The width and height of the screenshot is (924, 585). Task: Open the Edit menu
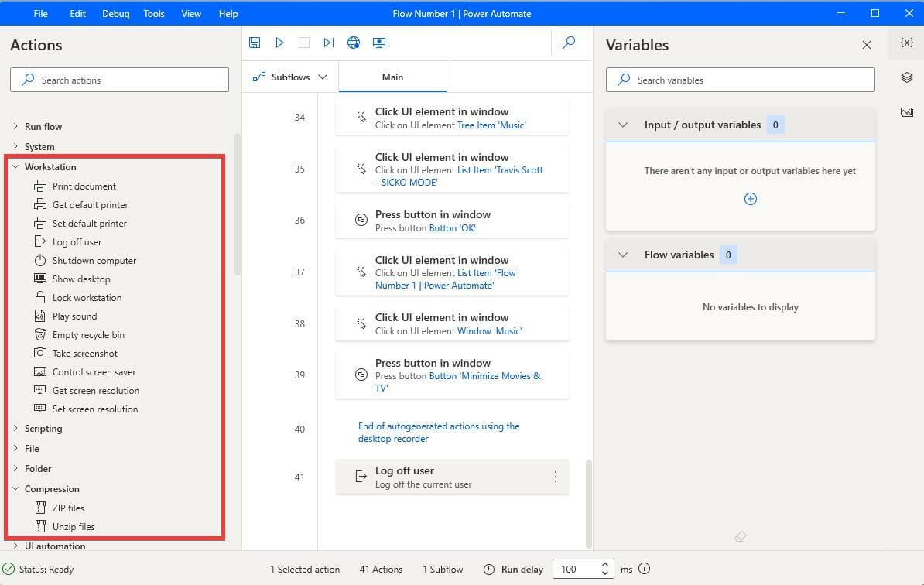(78, 14)
